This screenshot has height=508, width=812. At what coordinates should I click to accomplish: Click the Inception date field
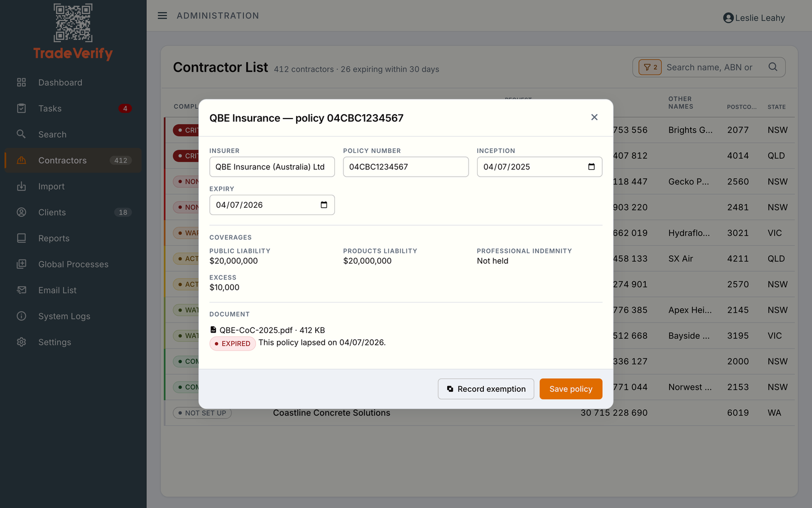tap(540, 167)
